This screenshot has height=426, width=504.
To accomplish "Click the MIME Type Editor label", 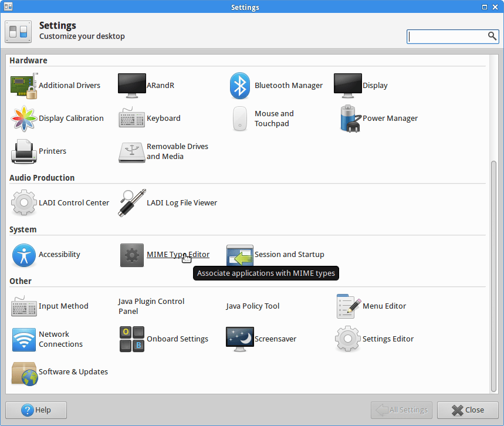I will 178,254.
